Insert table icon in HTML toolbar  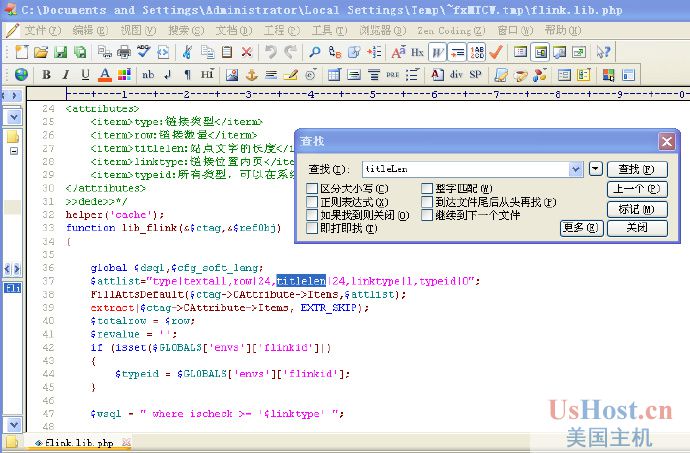click(x=334, y=75)
